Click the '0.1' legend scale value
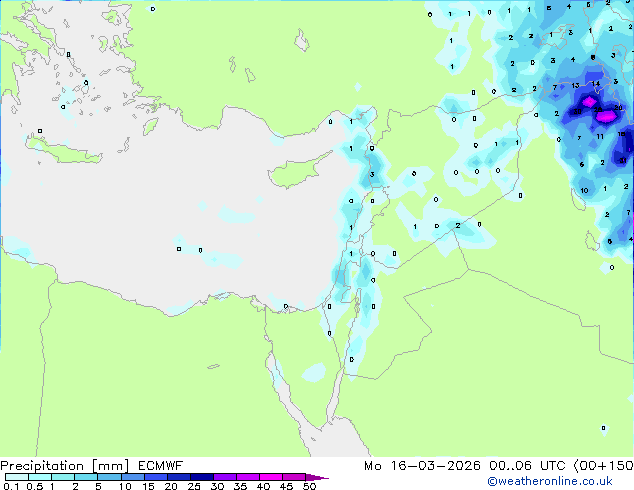This screenshot has width=634, height=490. (10, 486)
